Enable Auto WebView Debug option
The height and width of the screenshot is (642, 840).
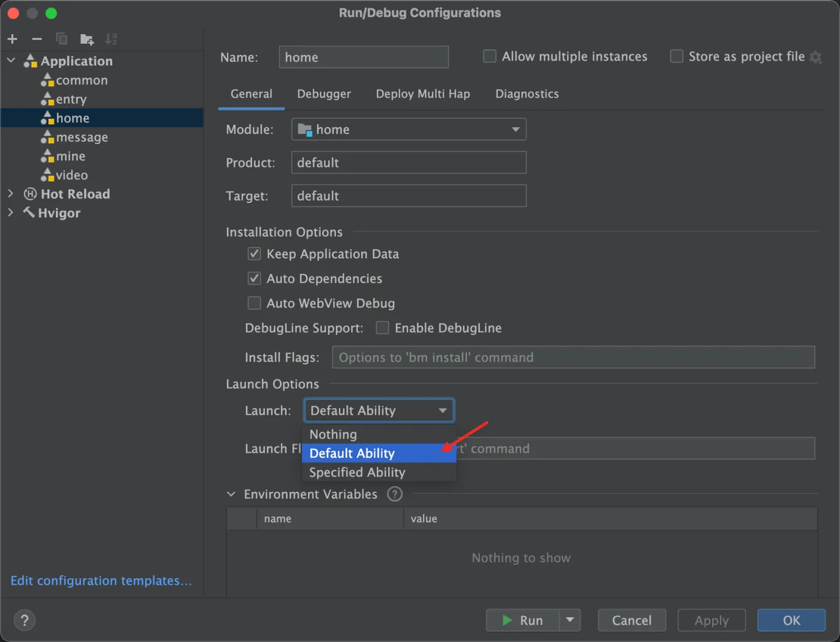pos(254,303)
